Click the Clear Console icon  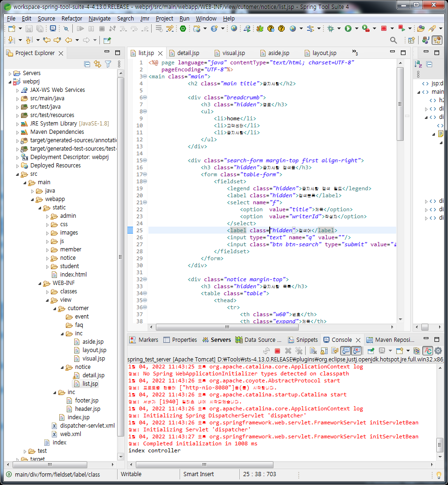click(x=313, y=350)
